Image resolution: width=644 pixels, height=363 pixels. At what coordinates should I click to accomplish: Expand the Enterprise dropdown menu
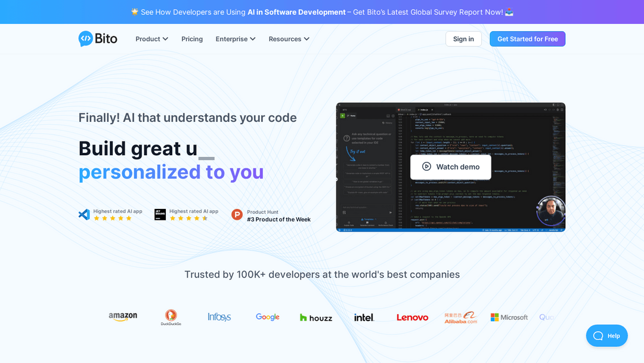pos(236,39)
